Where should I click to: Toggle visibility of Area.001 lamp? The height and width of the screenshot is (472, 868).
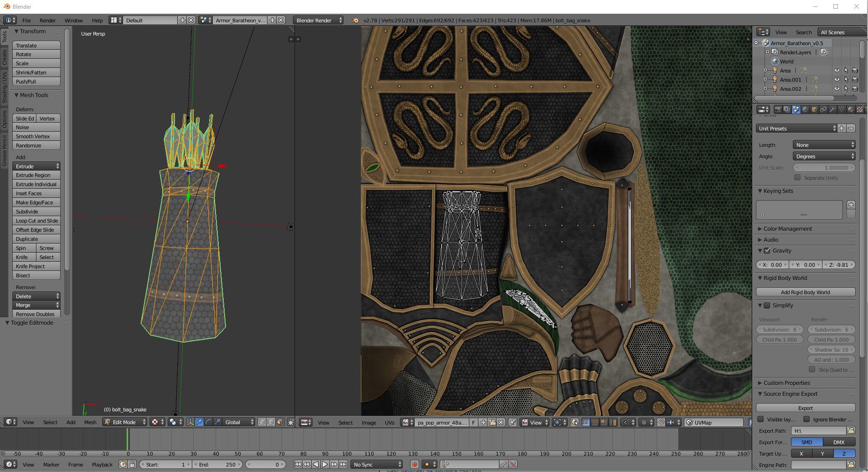(x=837, y=79)
